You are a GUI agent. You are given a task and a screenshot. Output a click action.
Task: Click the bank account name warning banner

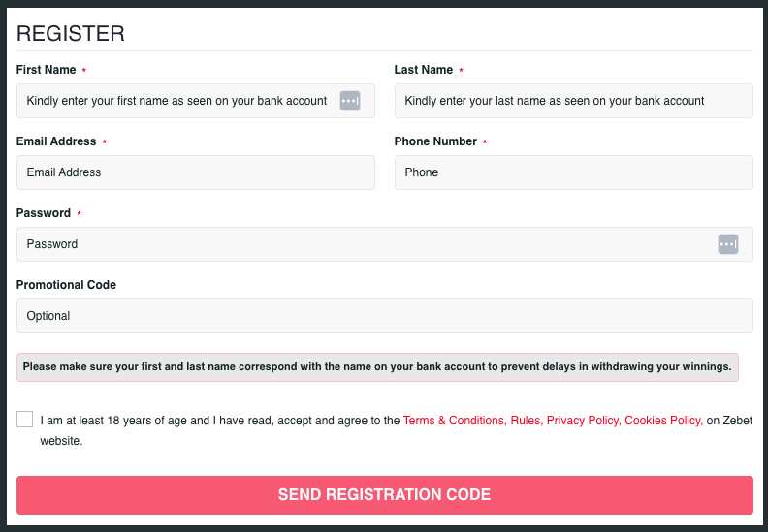377,367
